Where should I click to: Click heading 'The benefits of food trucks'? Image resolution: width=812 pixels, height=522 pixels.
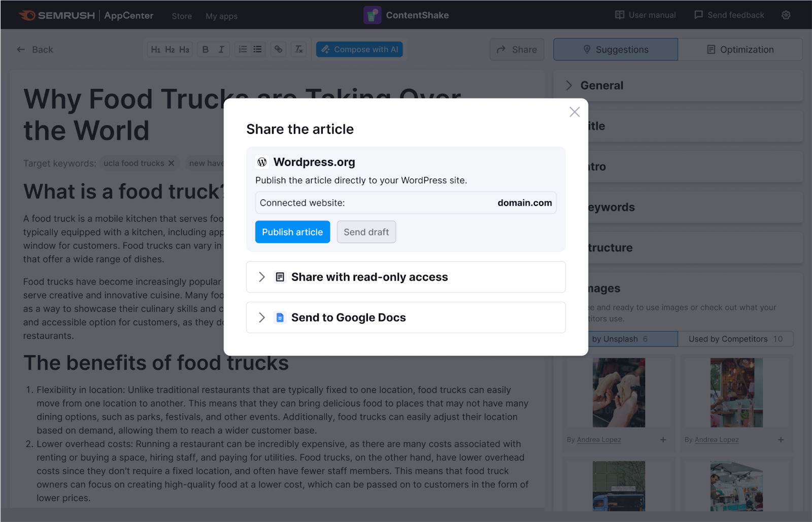[x=156, y=363]
